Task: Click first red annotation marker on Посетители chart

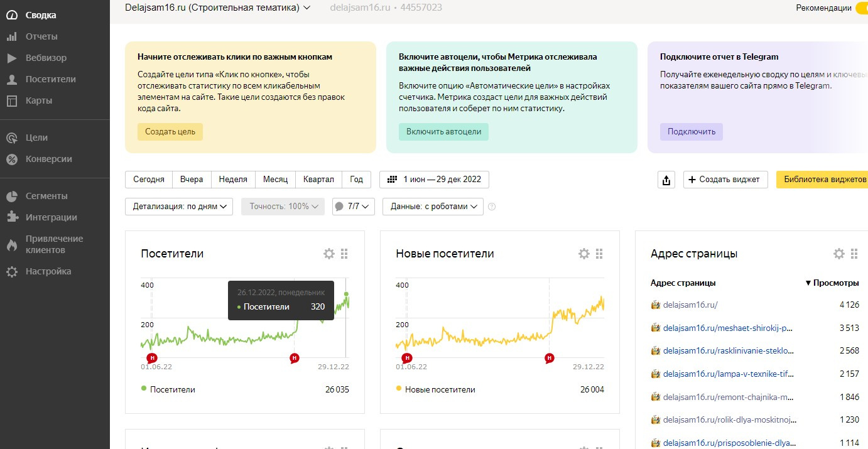Action: point(151,357)
